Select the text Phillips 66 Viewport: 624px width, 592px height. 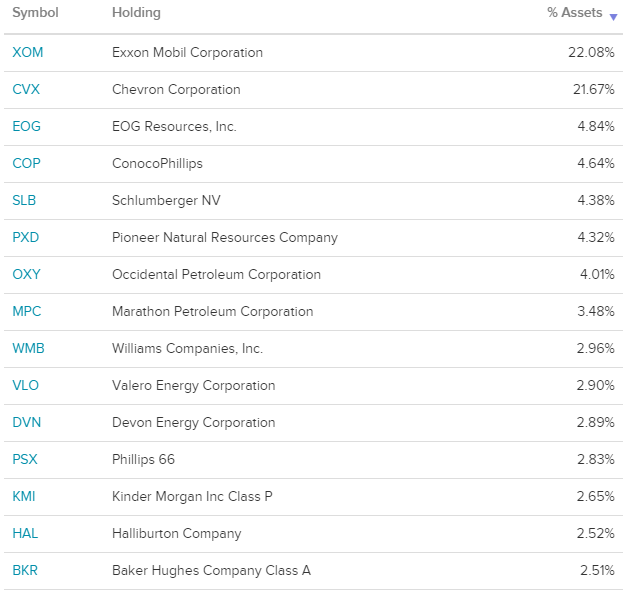143,460
